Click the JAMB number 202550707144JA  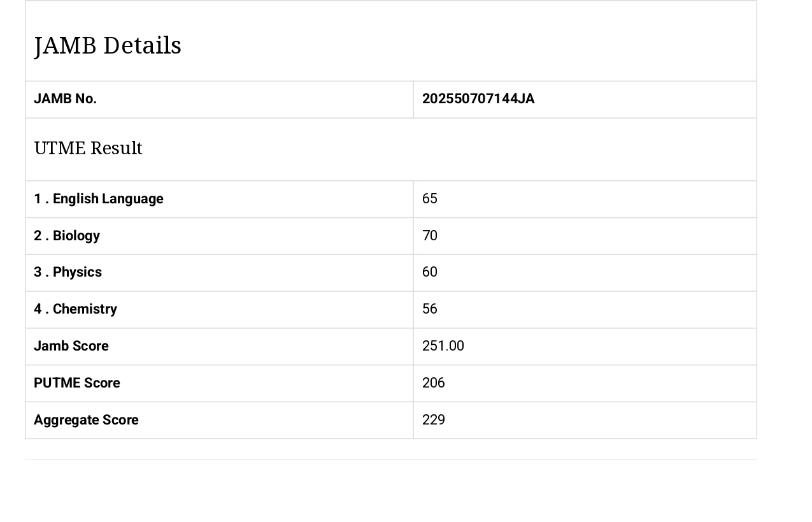pyautogui.click(x=478, y=99)
